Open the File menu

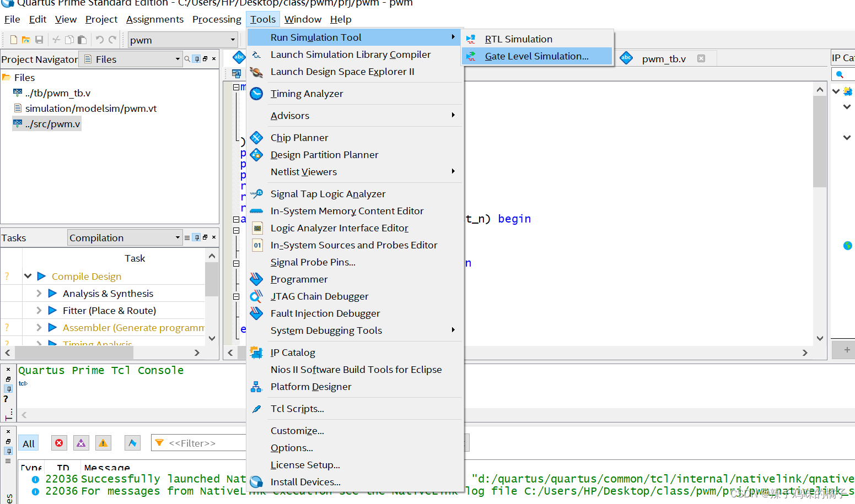tap(12, 19)
